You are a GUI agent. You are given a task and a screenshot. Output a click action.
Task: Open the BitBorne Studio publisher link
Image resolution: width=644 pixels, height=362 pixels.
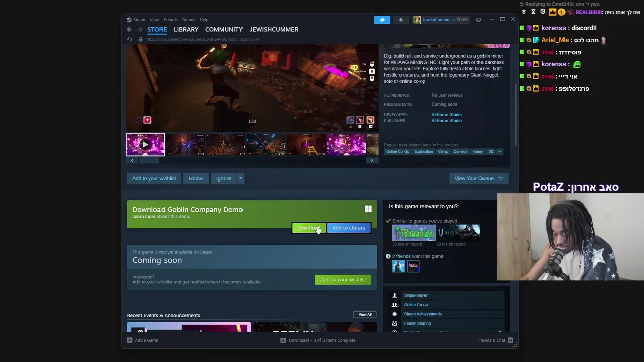point(446,121)
